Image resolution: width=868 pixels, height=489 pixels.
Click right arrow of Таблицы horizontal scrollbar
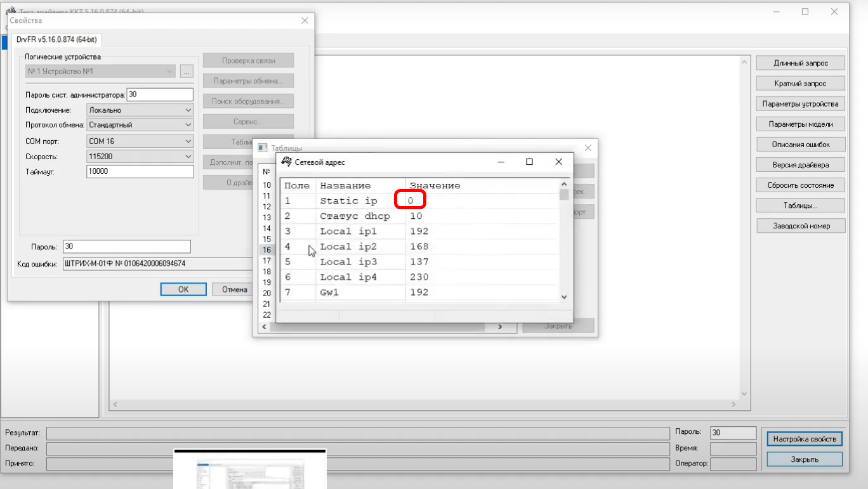tap(499, 327)
